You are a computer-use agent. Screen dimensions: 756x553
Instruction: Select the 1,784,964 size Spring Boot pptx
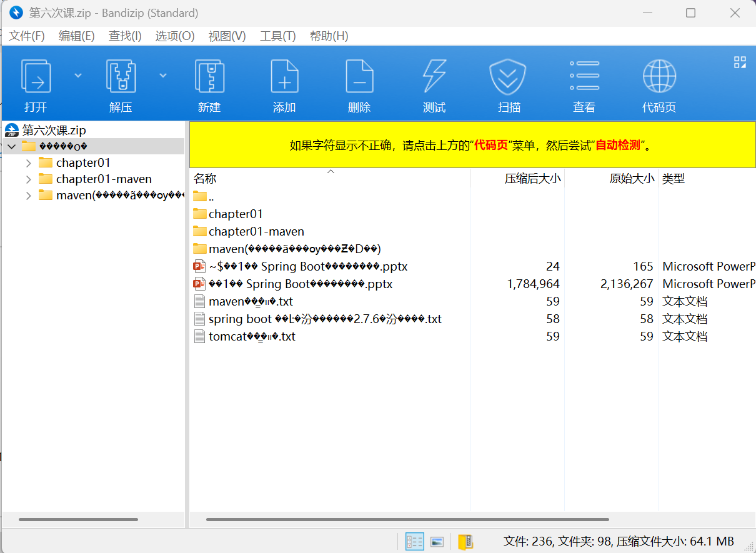point(472,284)
